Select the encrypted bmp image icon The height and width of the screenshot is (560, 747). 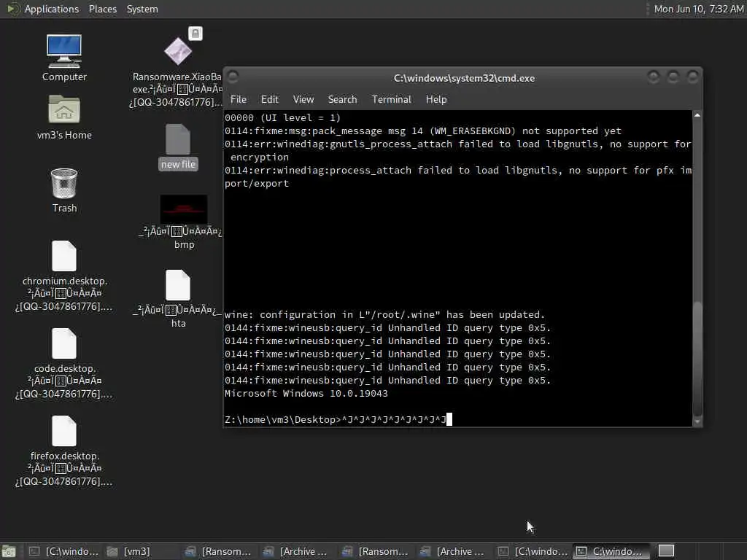[x=184, y=222]
